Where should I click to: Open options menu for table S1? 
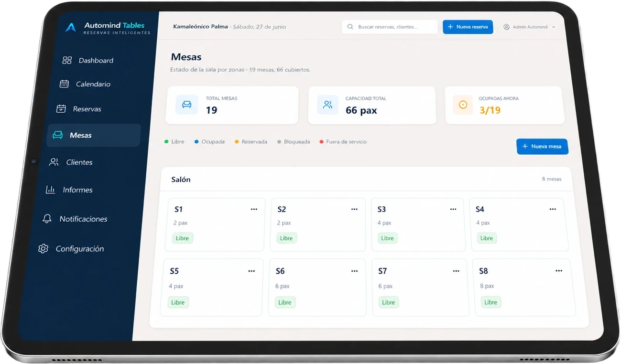[254, 209]
